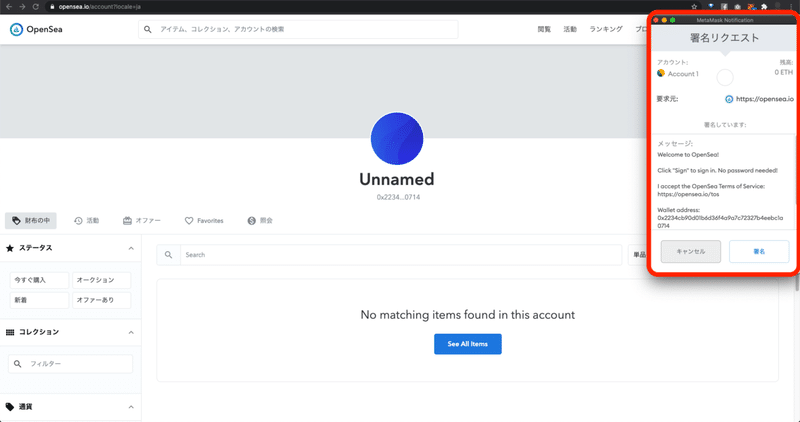The width and height of the screenshot is (800, 422).
Task: Click the https://opensea.io requester link
Action: pyautogui.click(x=765, y=99)
